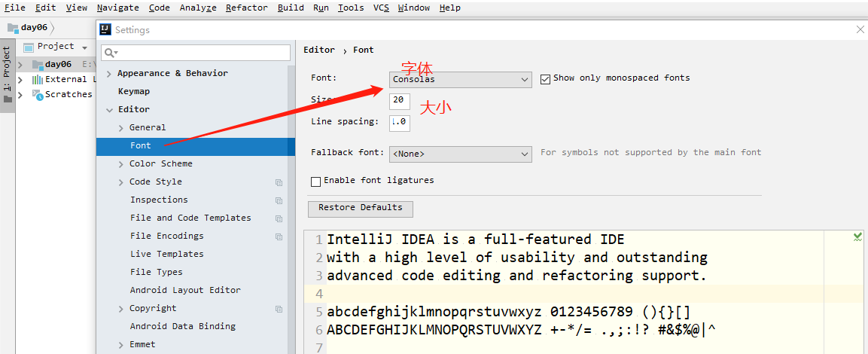Open the View menu
The width and height of the screenshot is (868, 354).
click(x=76, y=8)
